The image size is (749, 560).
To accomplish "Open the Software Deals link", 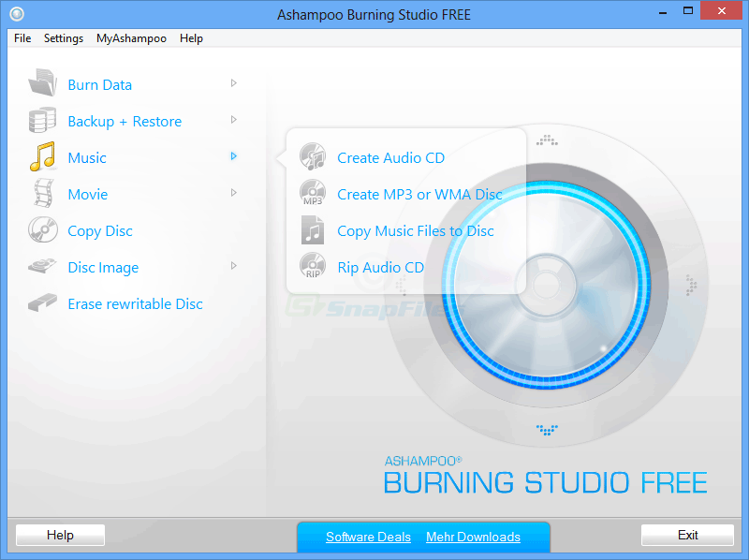I will 368,537.
